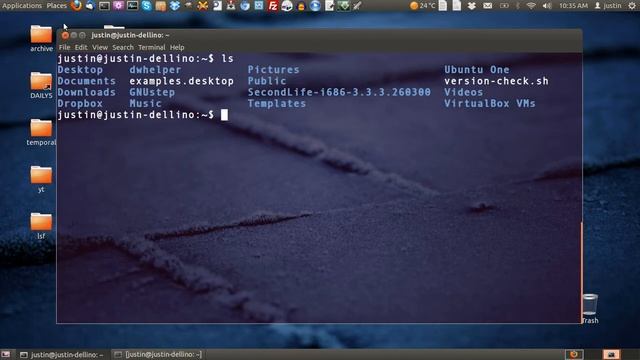Click 'Ubuntu One' in ls output
The image size is (640, 360).
477,70
